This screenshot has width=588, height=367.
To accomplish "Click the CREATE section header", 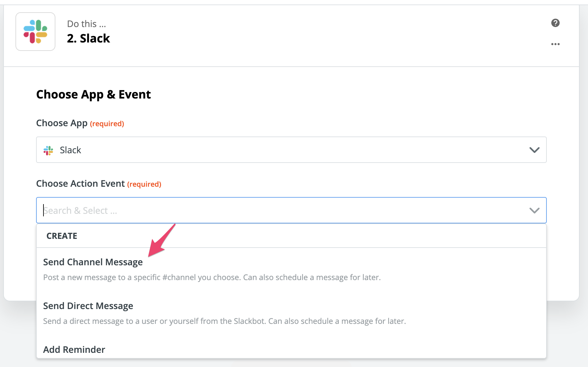I will pyautogui.click(x=62, y=236).
